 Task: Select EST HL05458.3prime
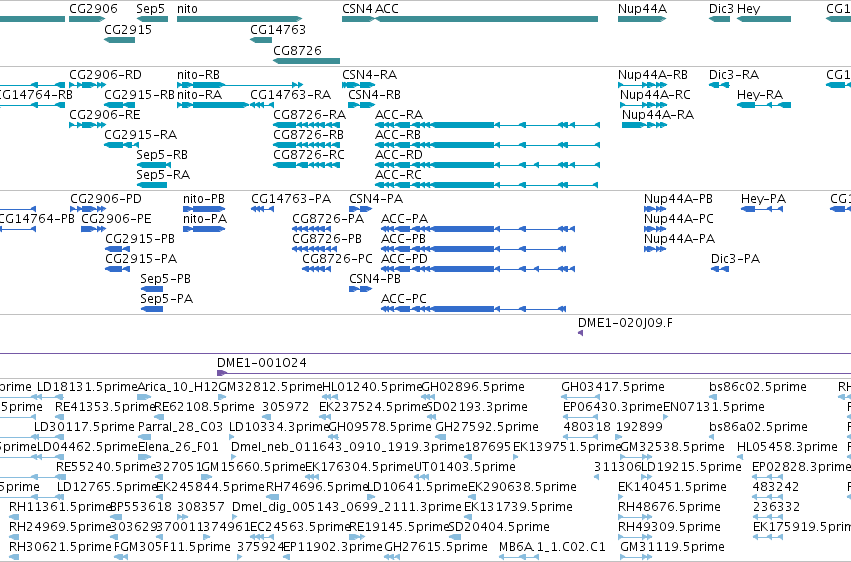click(x=787, y=446)
